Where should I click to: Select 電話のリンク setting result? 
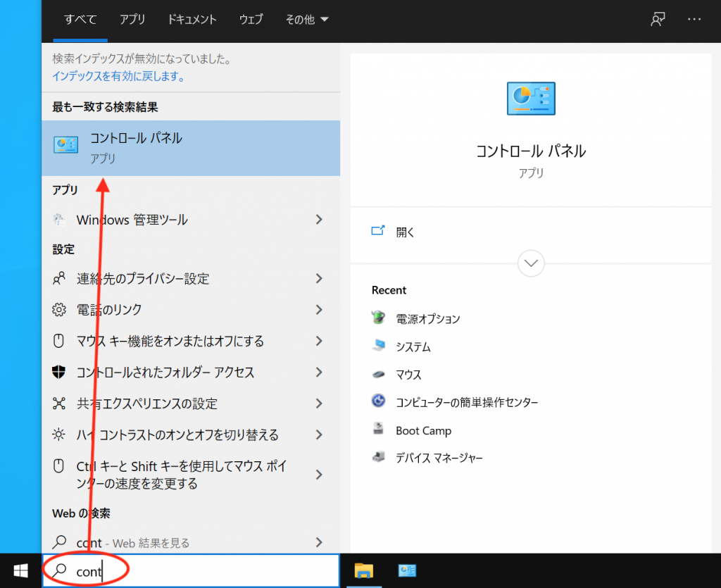coord(191,310)
